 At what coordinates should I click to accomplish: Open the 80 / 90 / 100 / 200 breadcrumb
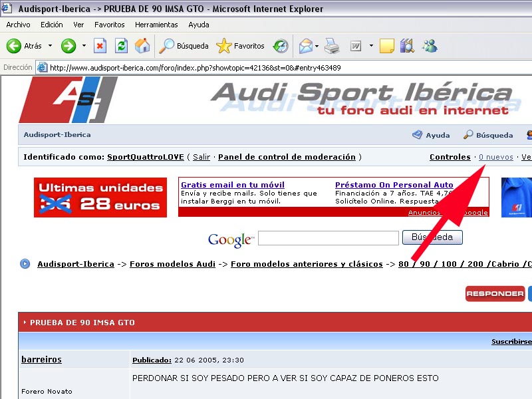click(465, 264)
